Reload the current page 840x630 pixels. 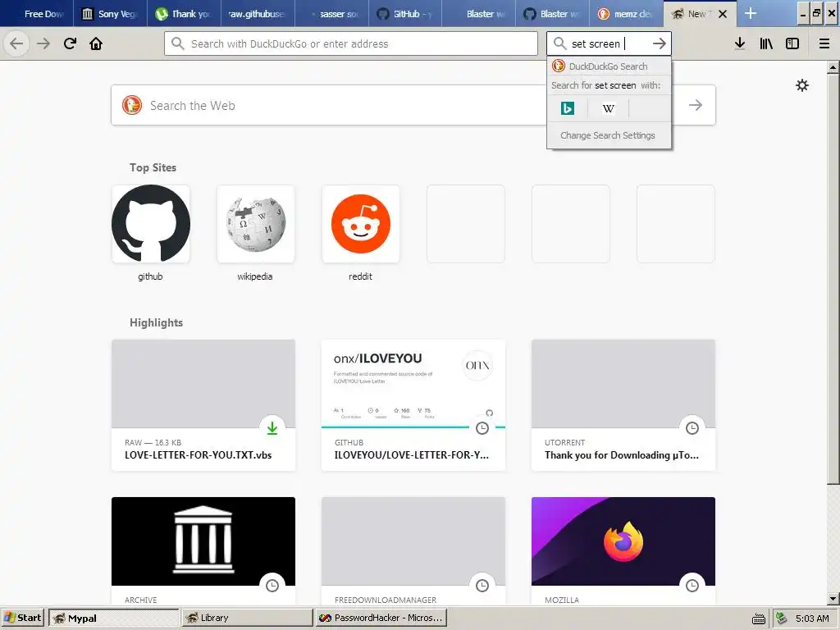(x=70, y=43)
